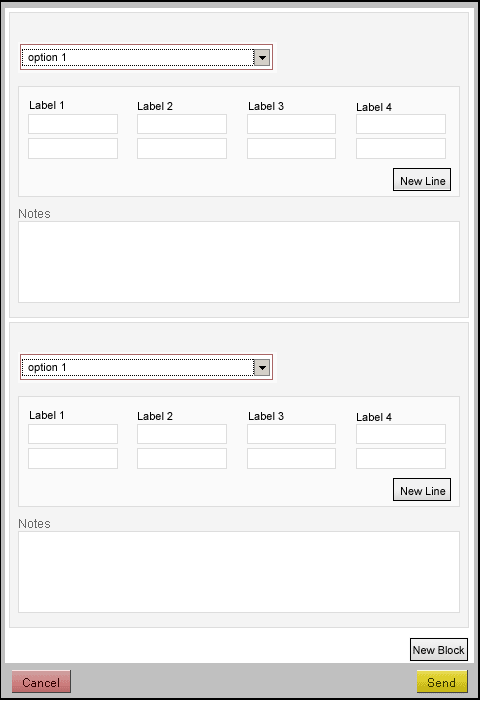Viewport: 480px width, 701px height.
Task: Focus second-row Label 3 field in second block
Action: [291, 459]
